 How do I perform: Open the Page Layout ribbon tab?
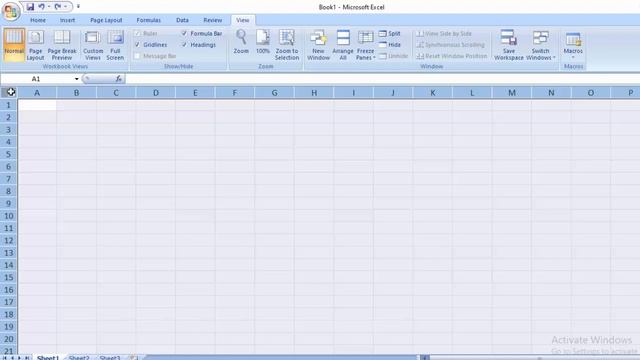(x=106, y=20)
